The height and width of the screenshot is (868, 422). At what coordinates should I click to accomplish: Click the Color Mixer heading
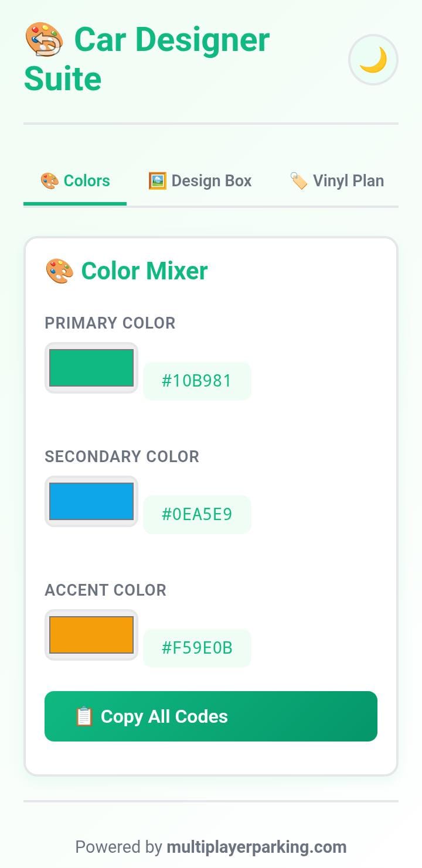pyautogui.click(x=144, y=271)
